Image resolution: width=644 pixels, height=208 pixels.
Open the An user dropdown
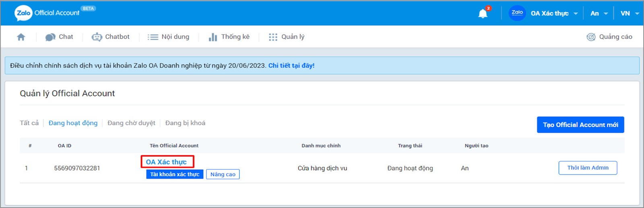click(x=605, y=14)
